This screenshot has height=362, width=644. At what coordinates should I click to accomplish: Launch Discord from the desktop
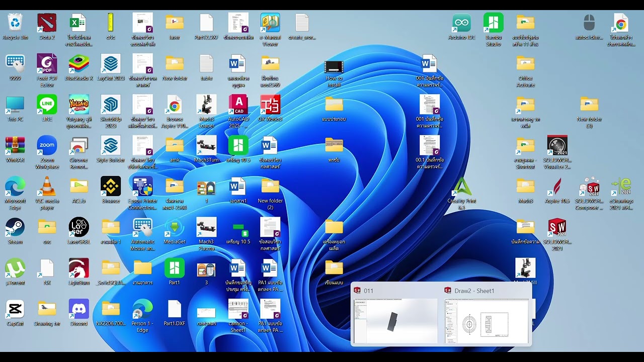[x=79, y=313]
